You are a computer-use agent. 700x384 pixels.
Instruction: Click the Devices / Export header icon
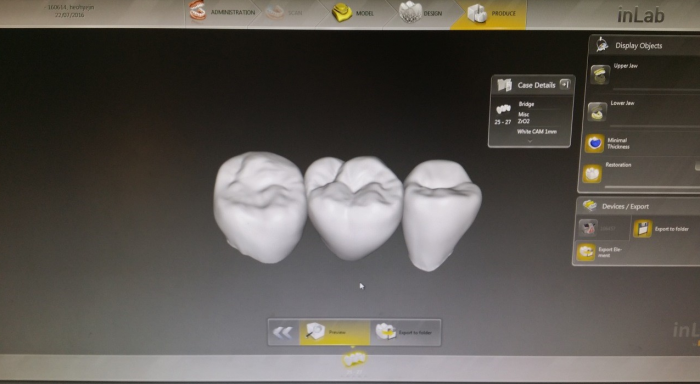589,206
